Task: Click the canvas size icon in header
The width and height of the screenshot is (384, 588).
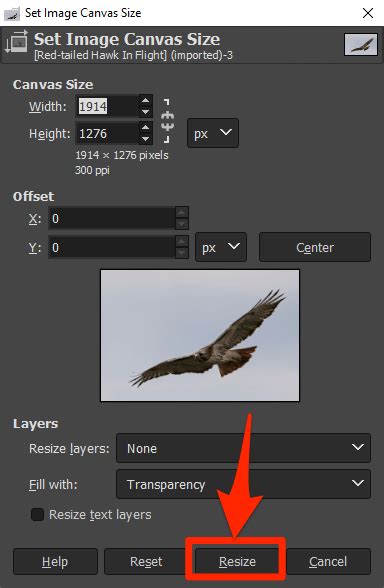Action: (16, 41)
